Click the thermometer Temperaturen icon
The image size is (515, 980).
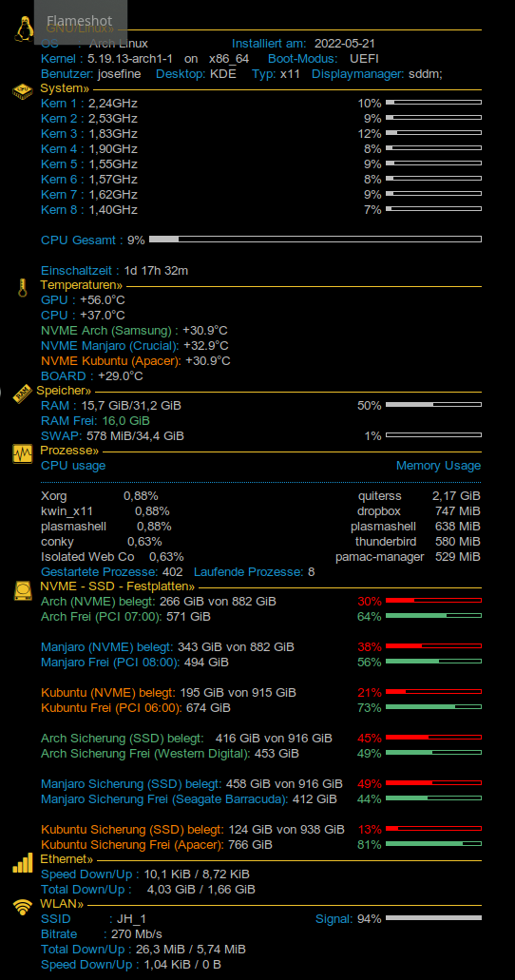(x=23, y=288)
